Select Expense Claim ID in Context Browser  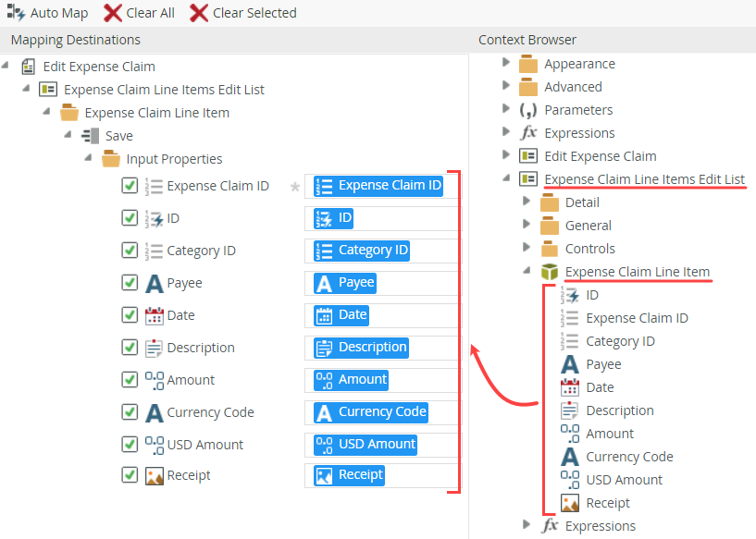(637, 318)
